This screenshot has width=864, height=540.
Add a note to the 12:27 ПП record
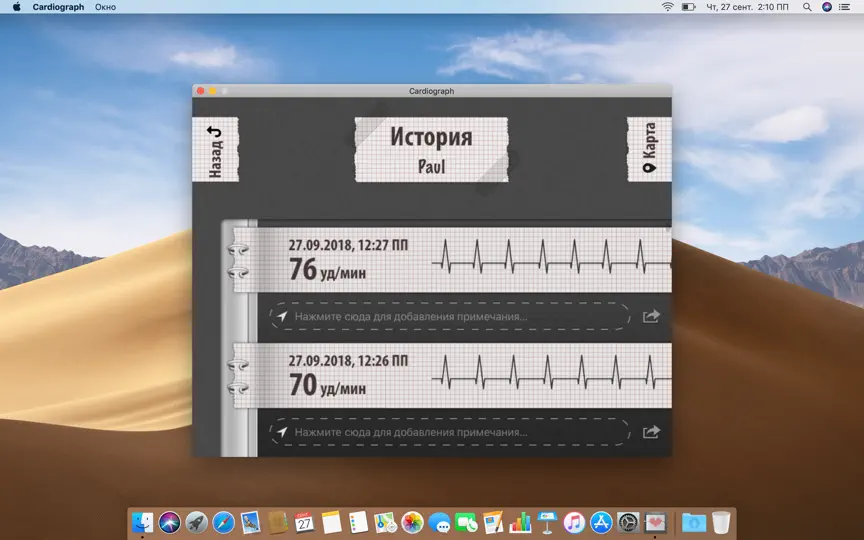tap(451, 316)
